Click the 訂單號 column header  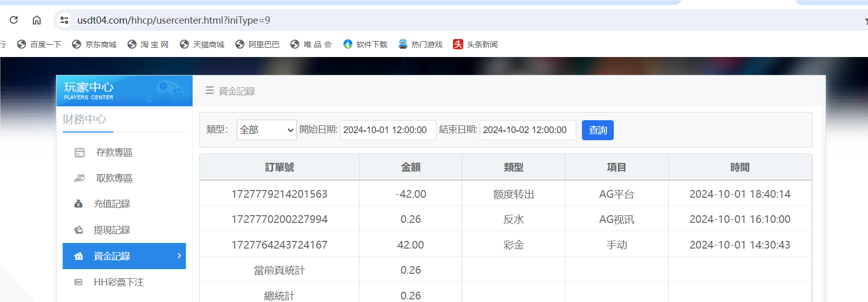coord(279,167)
